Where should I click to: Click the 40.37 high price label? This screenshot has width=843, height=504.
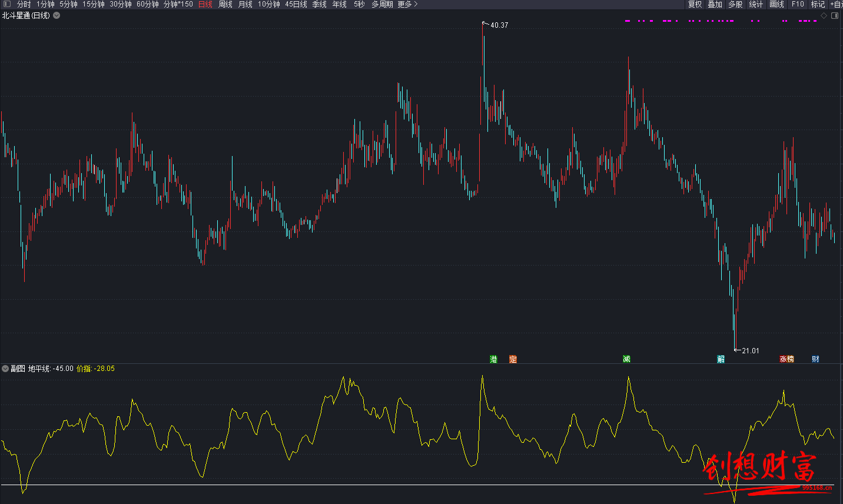[x=499, y=25]
